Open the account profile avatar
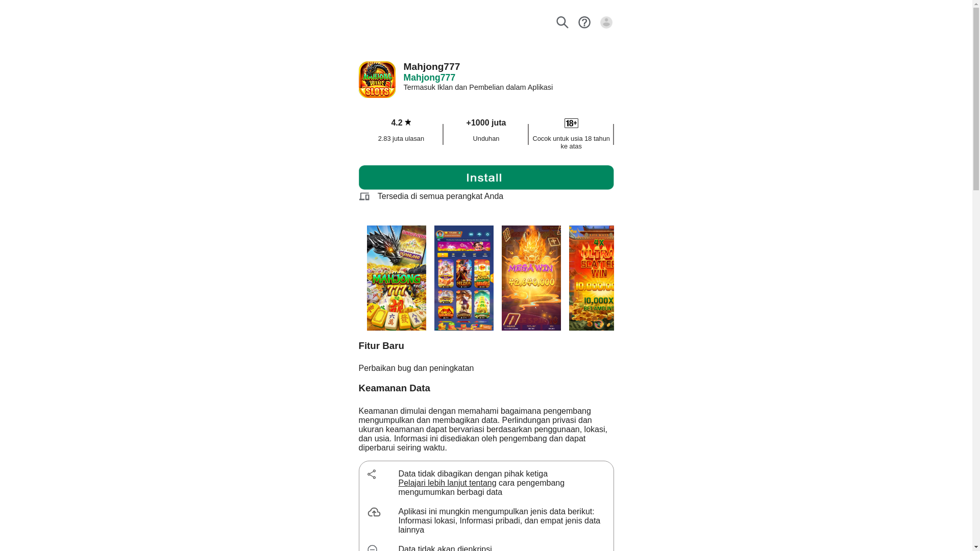Viewport: 980px width, 551px height. pyautogui.click(x=606, y=22)
